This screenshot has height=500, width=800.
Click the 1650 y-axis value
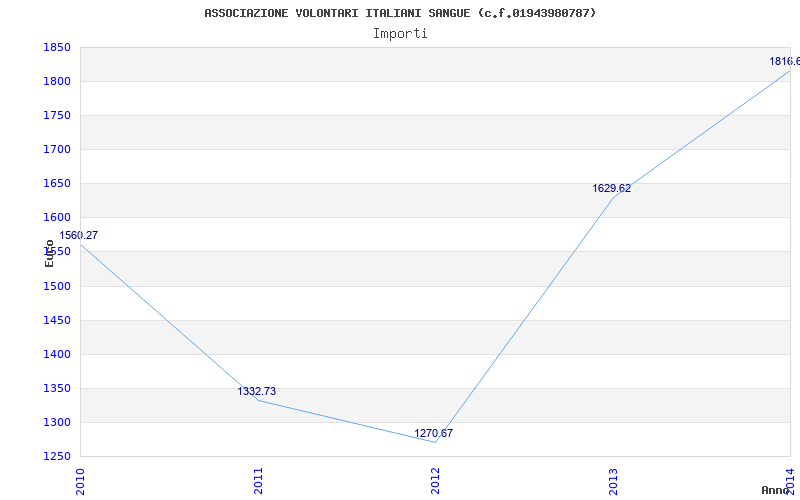57,184
